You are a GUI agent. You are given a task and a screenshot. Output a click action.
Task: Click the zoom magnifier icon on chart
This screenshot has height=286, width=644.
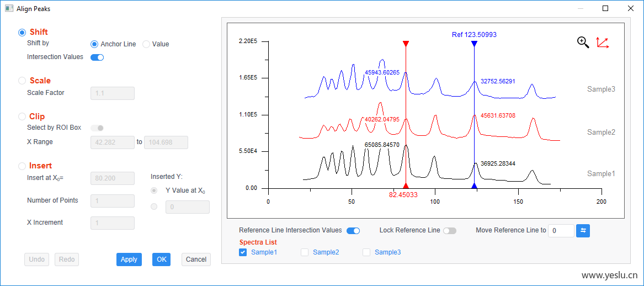click(x=583, y=43)
